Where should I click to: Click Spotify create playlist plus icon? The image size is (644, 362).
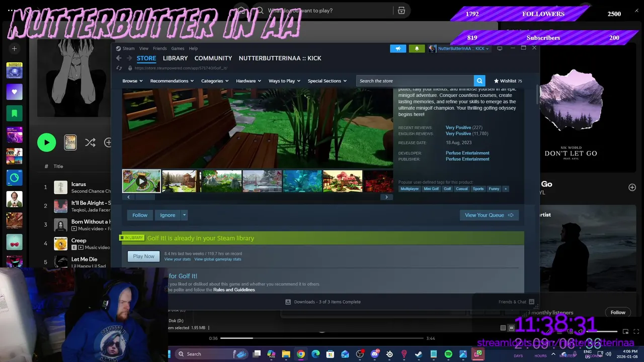pyautogui.click(x=14, y=49)
